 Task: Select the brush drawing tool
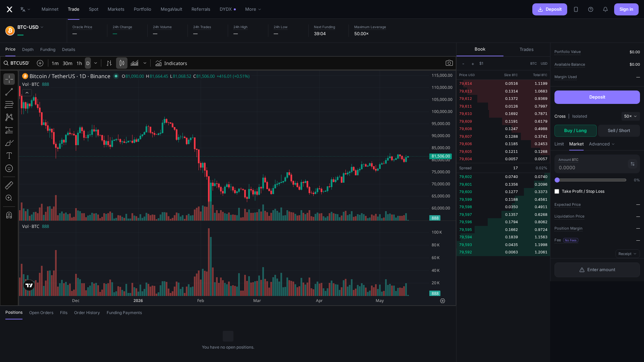click(x=9, y=143)
